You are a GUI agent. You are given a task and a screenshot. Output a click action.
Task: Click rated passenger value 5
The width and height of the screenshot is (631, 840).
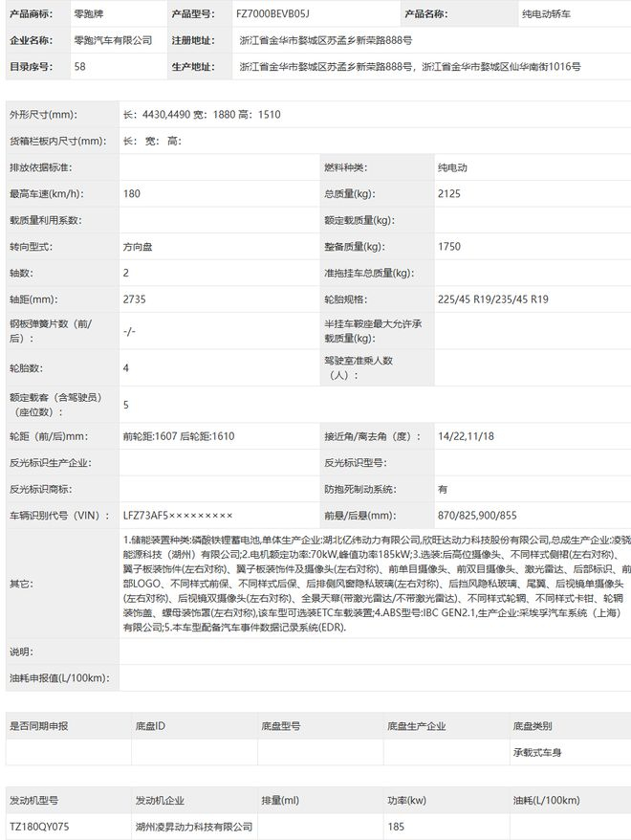pos(126,405)
